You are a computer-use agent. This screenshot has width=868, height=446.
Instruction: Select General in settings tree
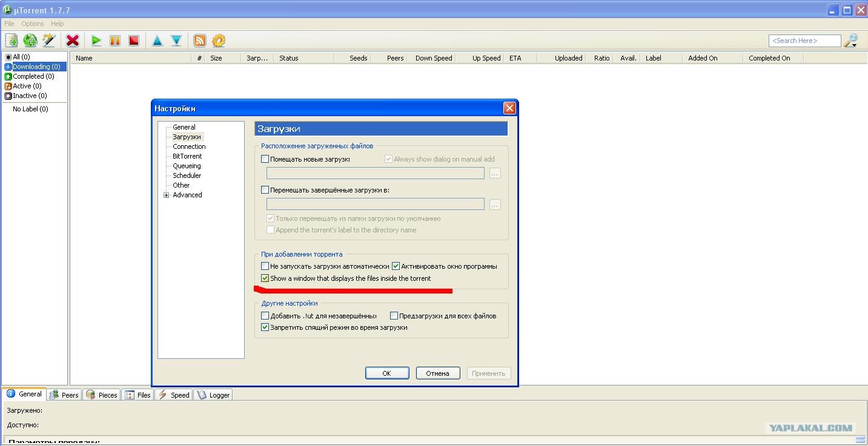tap(184, 127)
